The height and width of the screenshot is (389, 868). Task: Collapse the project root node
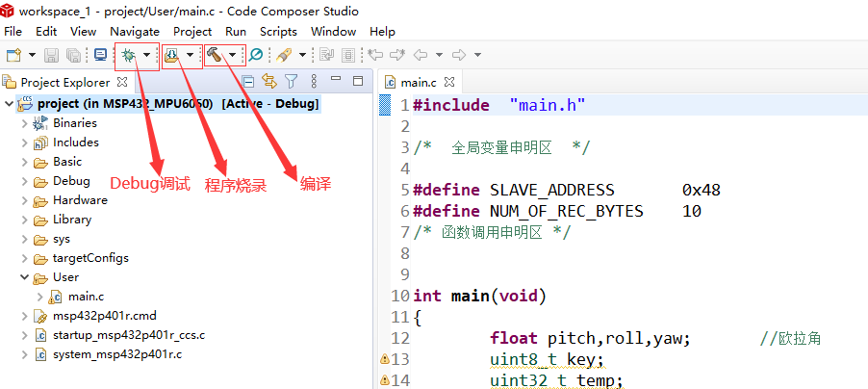pyautogui.click(x=9, y=104)
